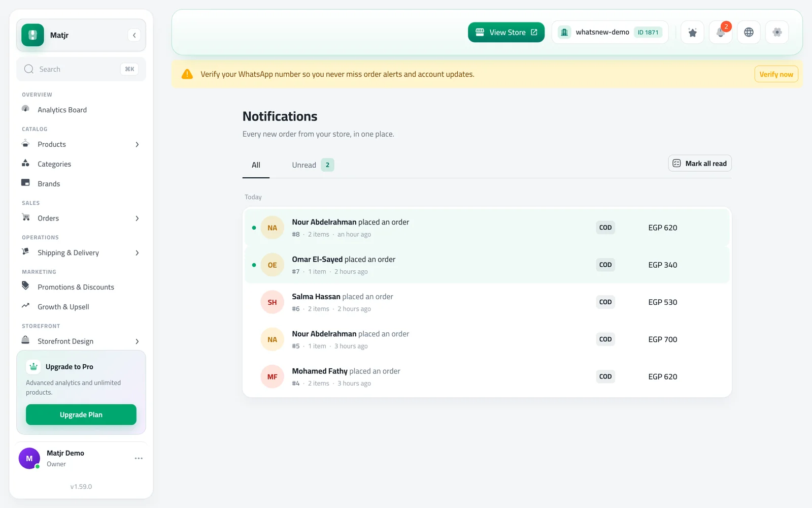Image resolution: width=812 pixels, height=508 pixels.
Task: Open the star favorites icon in header
Action: coord(692,33)
